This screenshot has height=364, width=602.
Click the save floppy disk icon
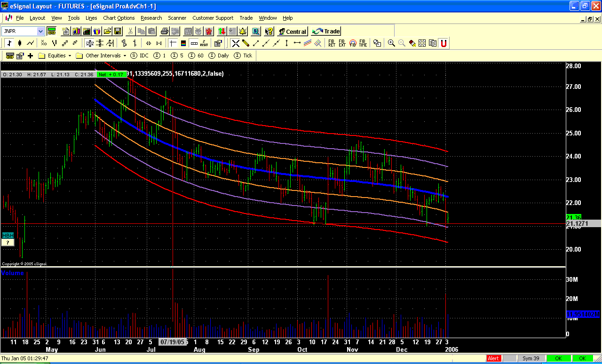[118, 32]
